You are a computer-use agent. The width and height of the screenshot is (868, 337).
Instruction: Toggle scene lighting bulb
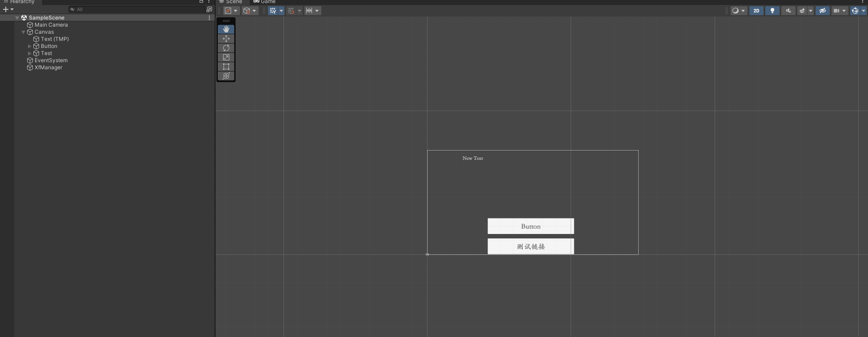click(772, 11)
